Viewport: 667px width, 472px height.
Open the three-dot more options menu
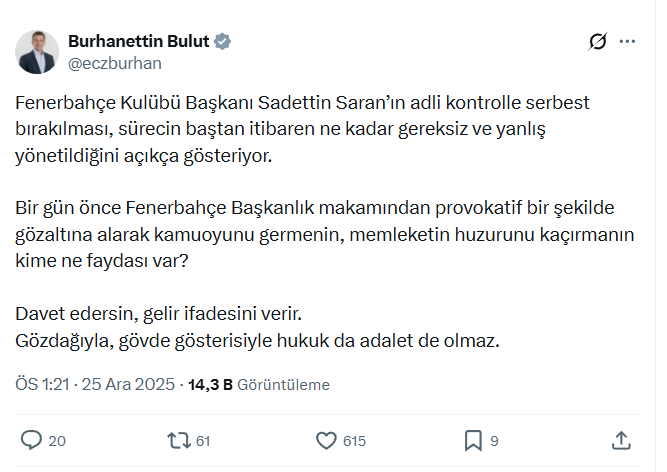point(628,42)
